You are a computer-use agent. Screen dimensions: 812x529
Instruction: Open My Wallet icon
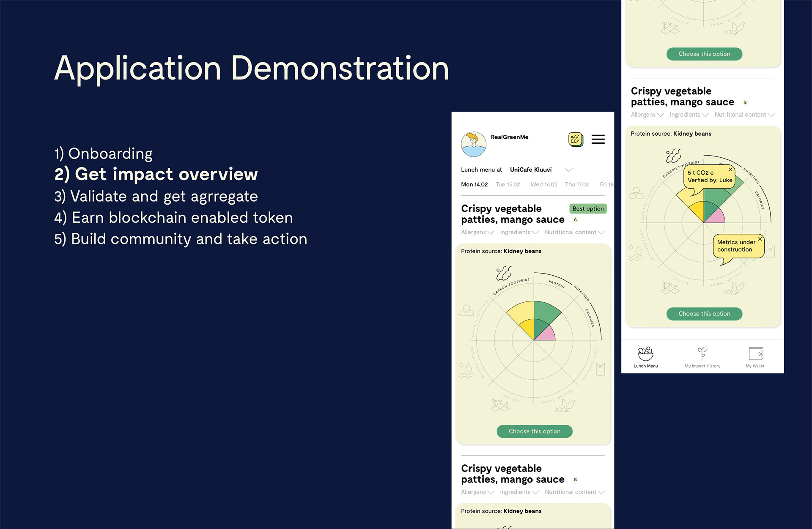755,354
